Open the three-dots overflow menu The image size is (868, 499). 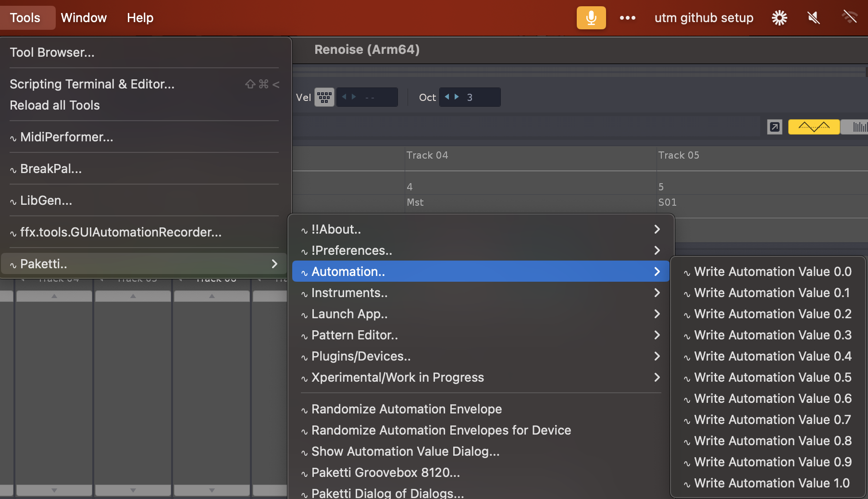click(x=627, y=18)
